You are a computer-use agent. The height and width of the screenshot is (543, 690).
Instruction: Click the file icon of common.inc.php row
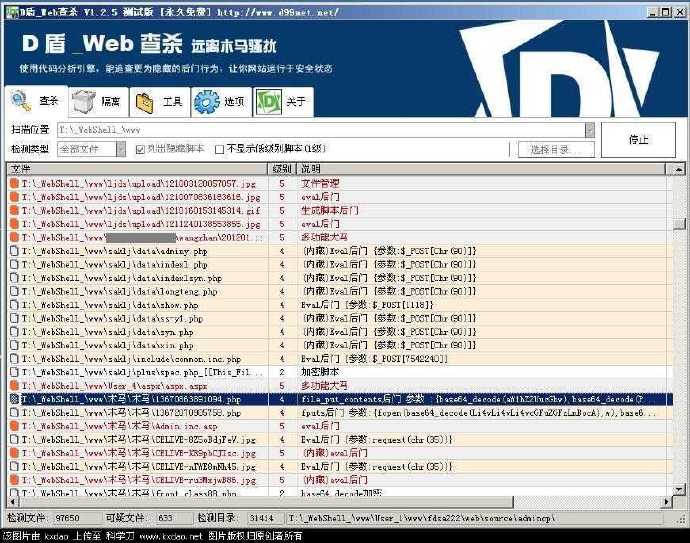pos(14,359)
